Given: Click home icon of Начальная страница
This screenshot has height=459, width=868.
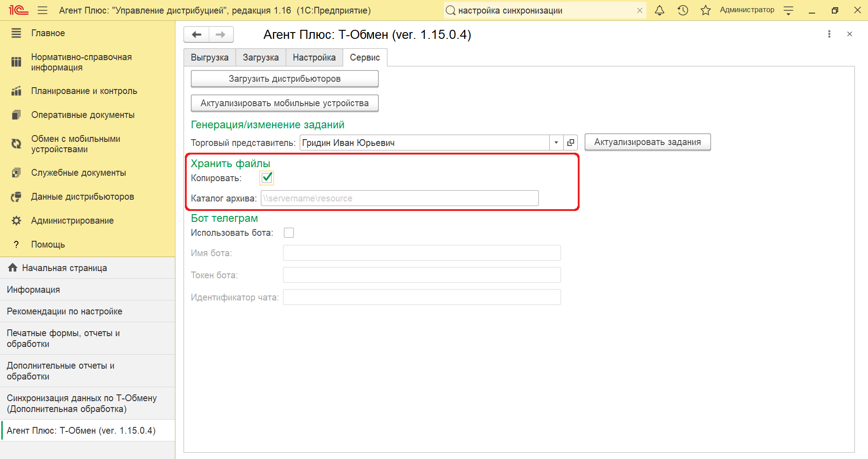Looking at the screenshot, I should [13, 267].
